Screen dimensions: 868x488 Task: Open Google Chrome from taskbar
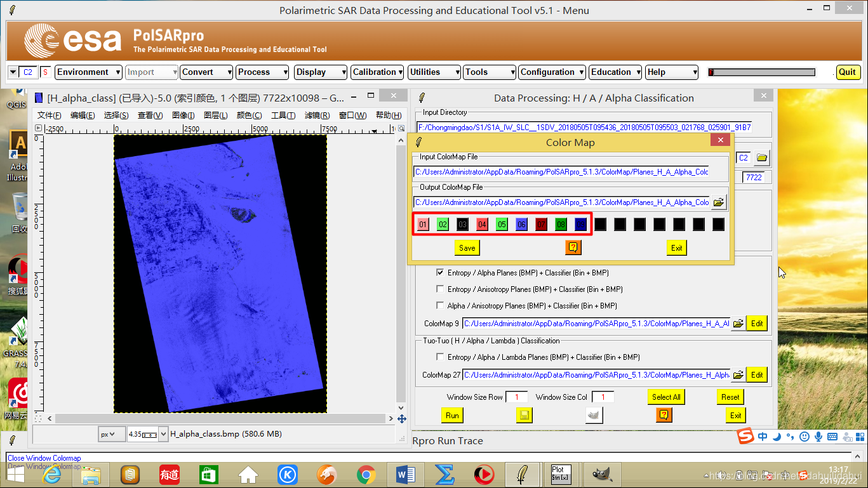[366, 474]
